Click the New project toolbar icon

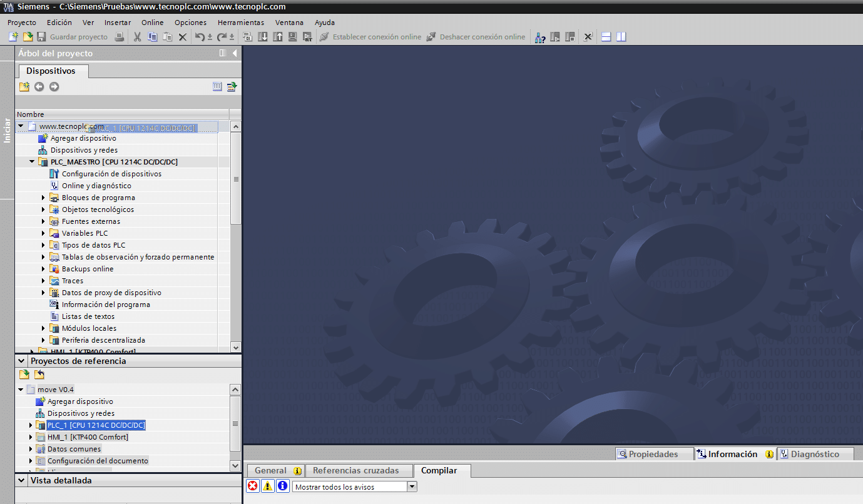pyautogui.click(x=13, y=37)
